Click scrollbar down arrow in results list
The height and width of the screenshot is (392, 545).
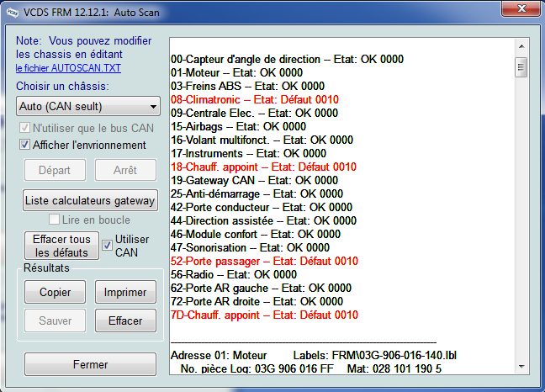[x=521, y=367]
